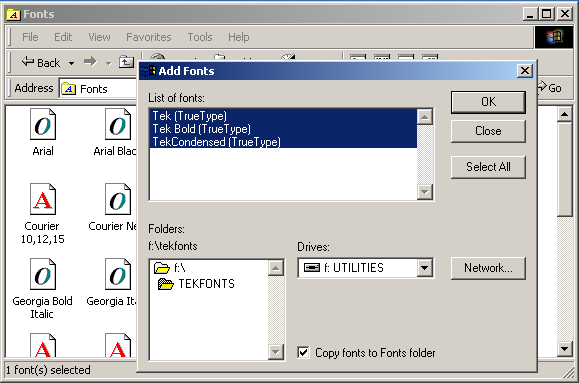Image resolution: width=579 pixels, height=383 pixels.
Task: Click font list scrollbar down arrow
Action: [425, 192]
